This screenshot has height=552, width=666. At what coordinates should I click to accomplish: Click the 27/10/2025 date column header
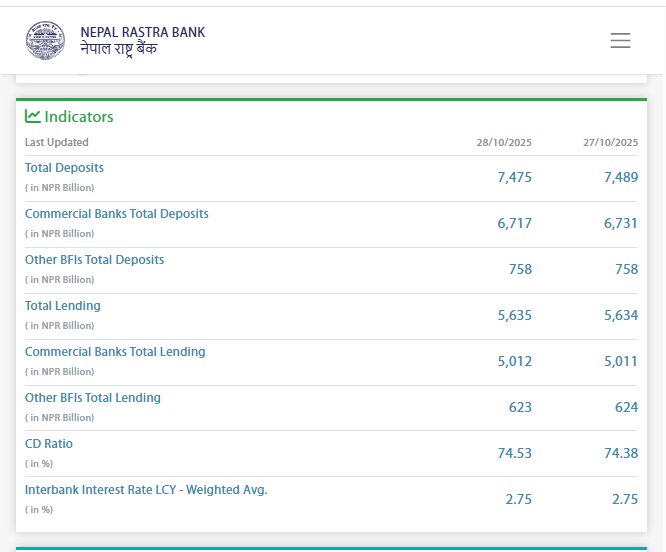610,143
